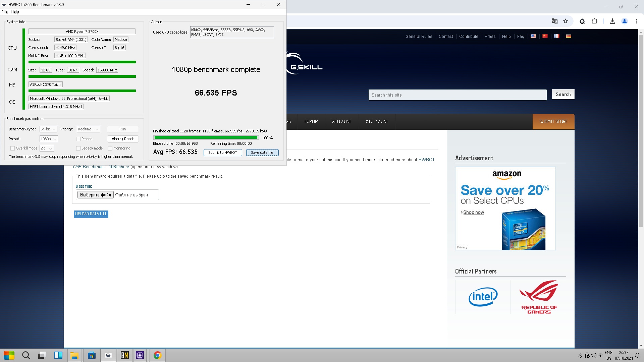Open Wi-Fi network tray icon
Image resolution: width=644 pixels, height=362 pixels.
click(600, 356)
